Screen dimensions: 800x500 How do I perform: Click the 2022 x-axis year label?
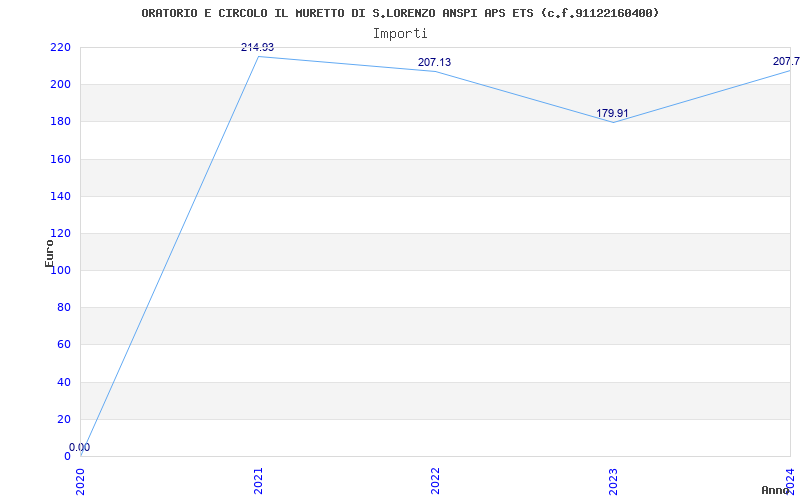[435, 481]
